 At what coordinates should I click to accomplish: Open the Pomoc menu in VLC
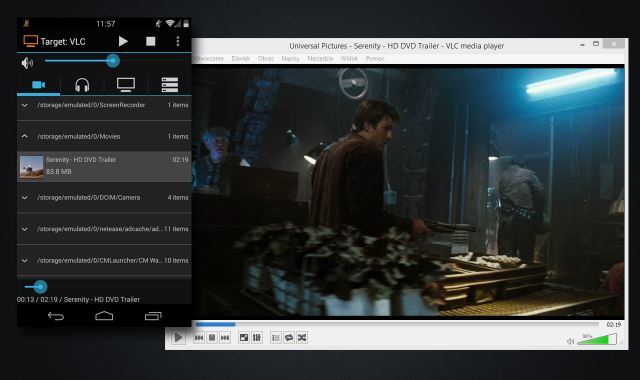(x=375, y=58)
